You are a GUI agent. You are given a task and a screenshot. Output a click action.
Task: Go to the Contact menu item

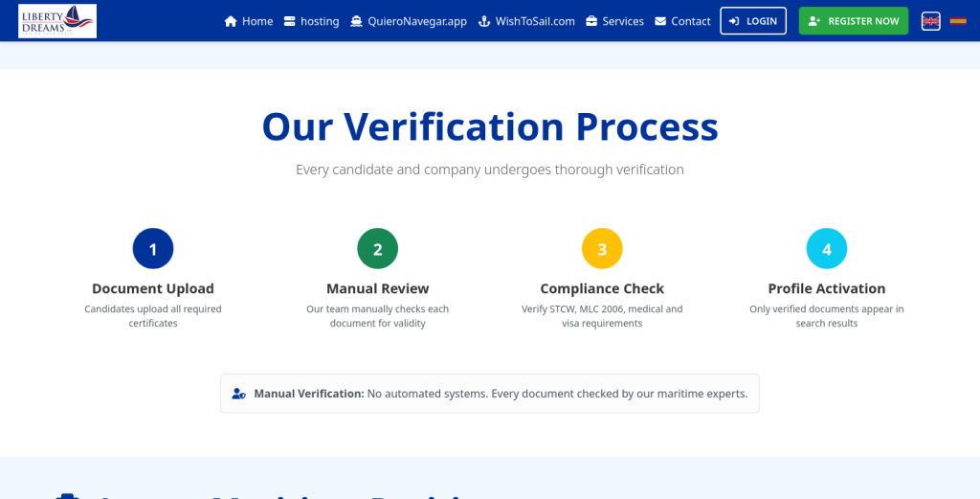pyautogui.click(x=691, y=21)
